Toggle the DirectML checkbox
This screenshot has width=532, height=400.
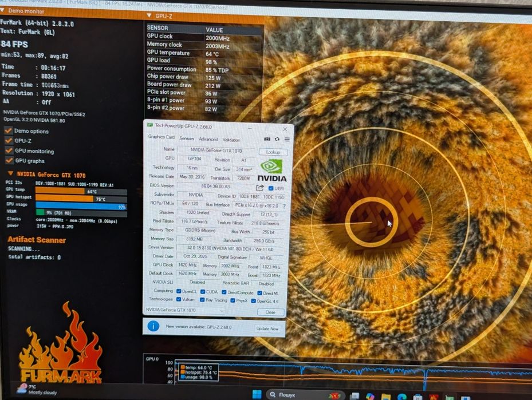pos(259,293)
